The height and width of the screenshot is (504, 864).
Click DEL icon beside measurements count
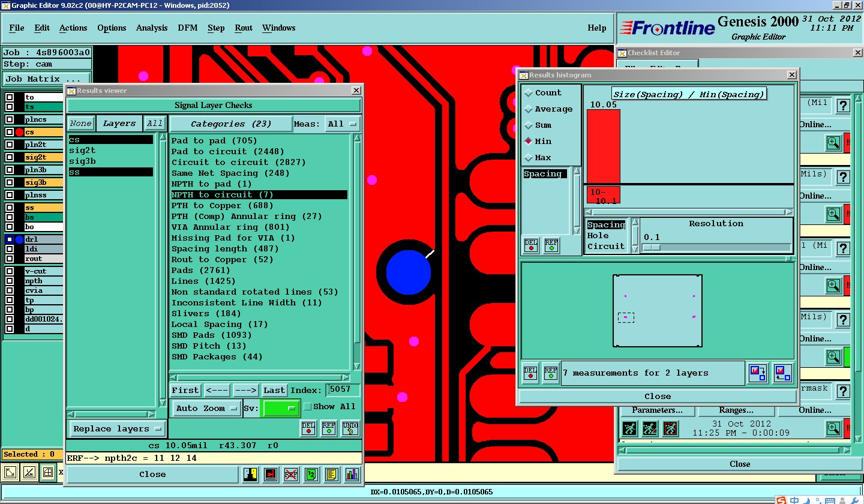530,373
